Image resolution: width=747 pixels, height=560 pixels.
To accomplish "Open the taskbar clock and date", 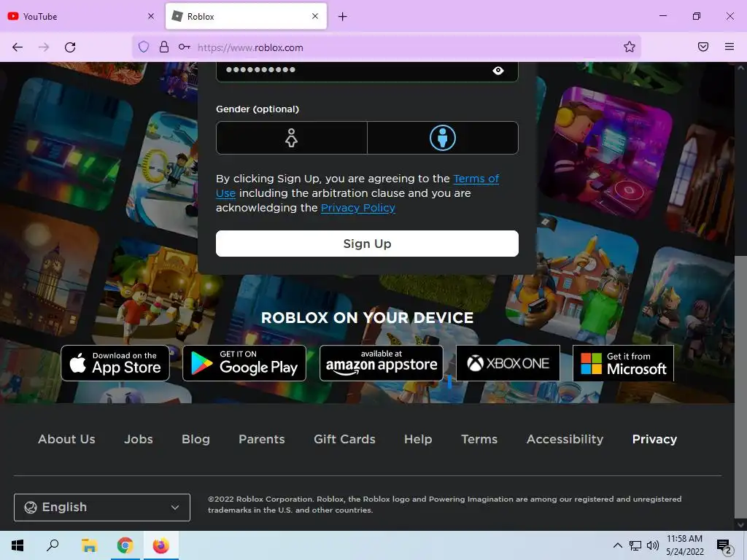I will pos(684,545).
